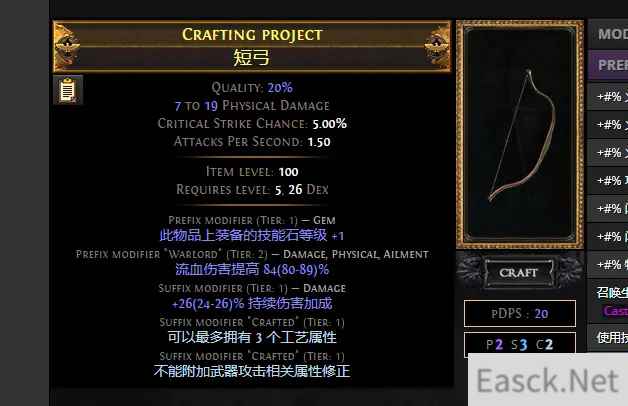Select the 流血伤害提高 84(80-89)% modifier

(252, 269)
